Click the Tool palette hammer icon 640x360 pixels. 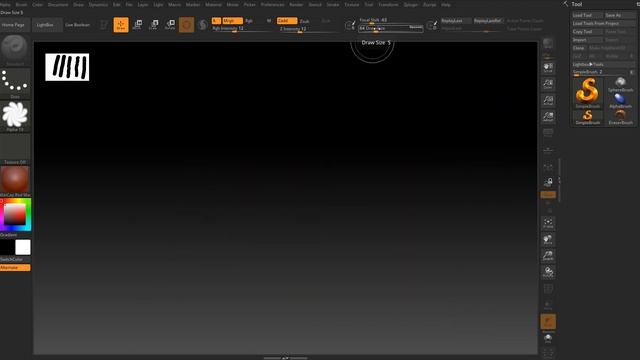(x=566, y=4)
